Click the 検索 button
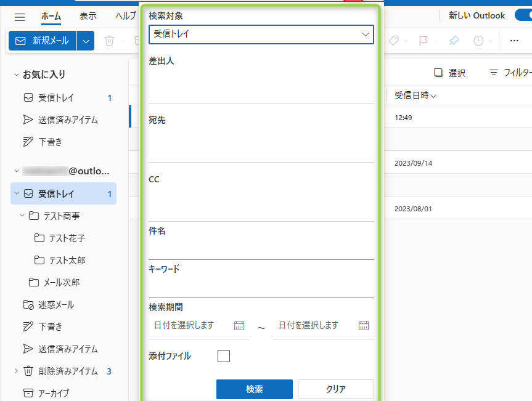The height and width of the screenshot is (401, 532). 255,389
